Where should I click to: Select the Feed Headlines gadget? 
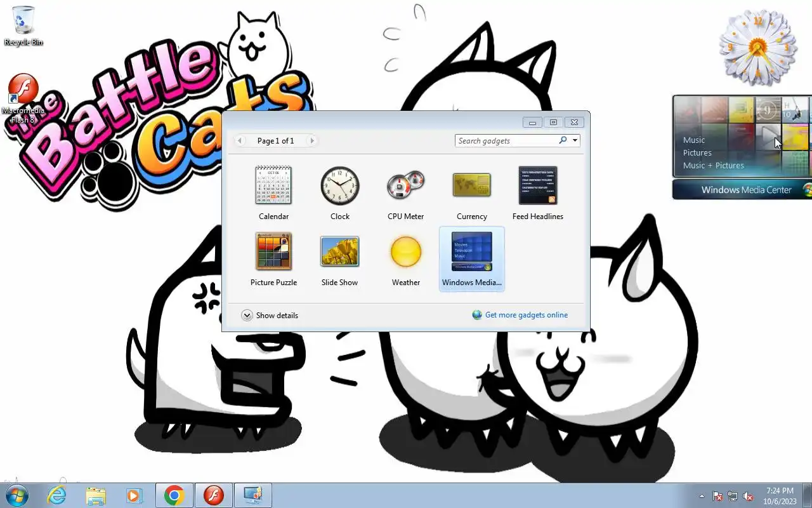pos(538,193)
